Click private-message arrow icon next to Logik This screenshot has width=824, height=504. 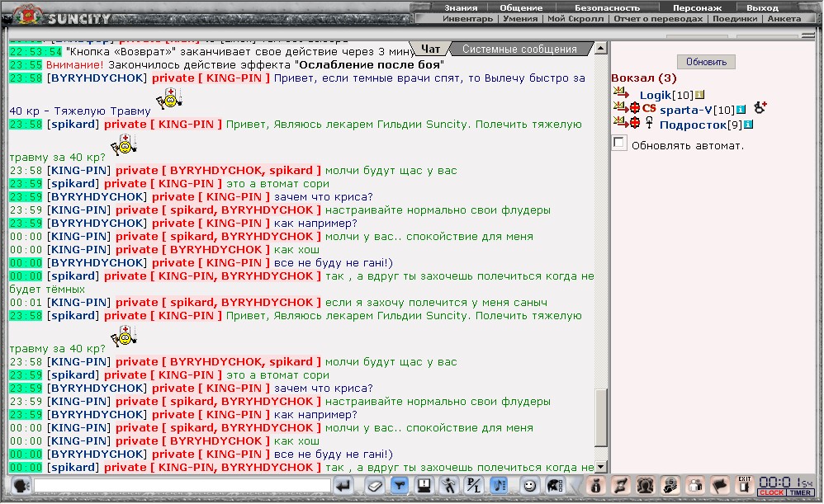[621, 93]
